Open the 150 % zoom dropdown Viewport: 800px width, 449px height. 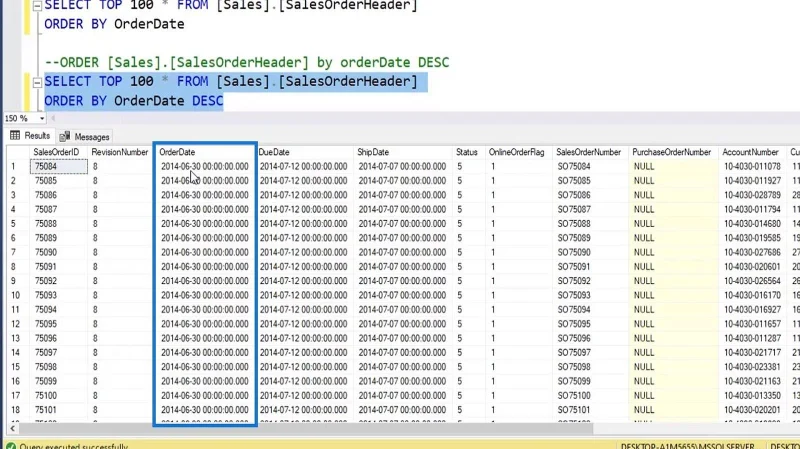coord(42,118)
